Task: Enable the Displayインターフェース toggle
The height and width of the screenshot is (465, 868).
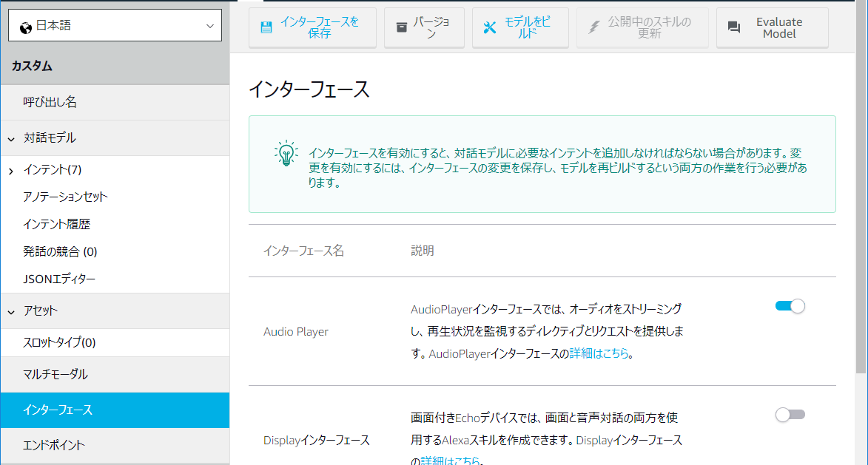Action: [790, 415]
